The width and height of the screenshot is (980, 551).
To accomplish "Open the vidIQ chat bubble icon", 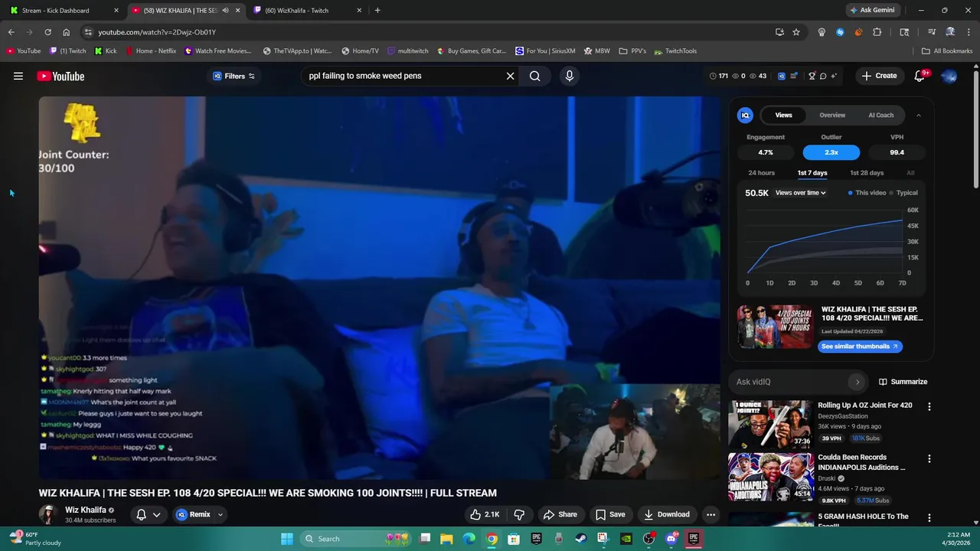I will coord(823,76).
